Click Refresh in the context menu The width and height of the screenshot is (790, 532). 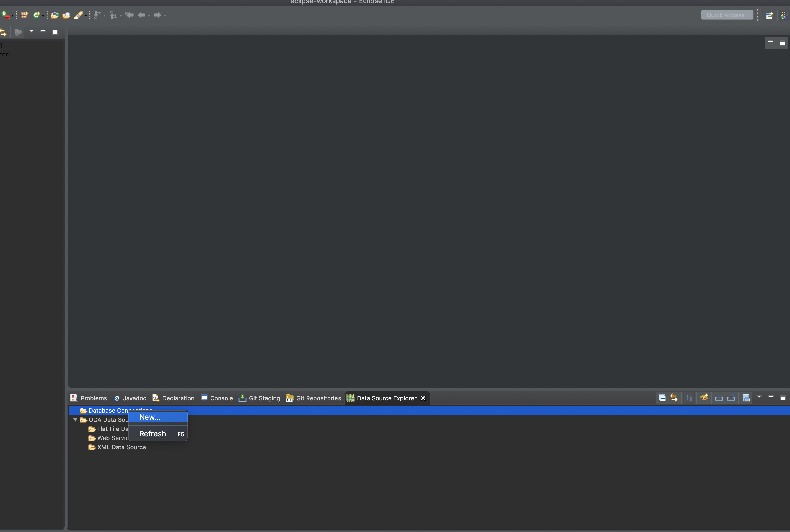click(152, 434)
